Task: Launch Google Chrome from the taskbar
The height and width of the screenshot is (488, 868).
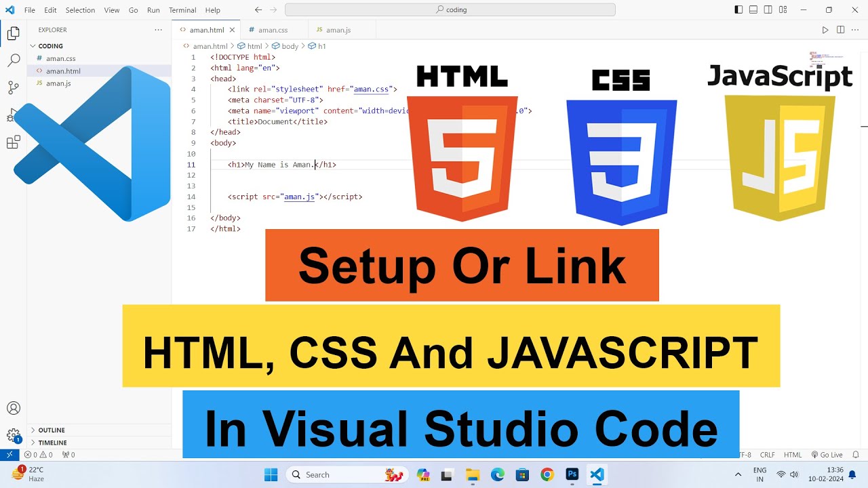Action: click(547, 474)
